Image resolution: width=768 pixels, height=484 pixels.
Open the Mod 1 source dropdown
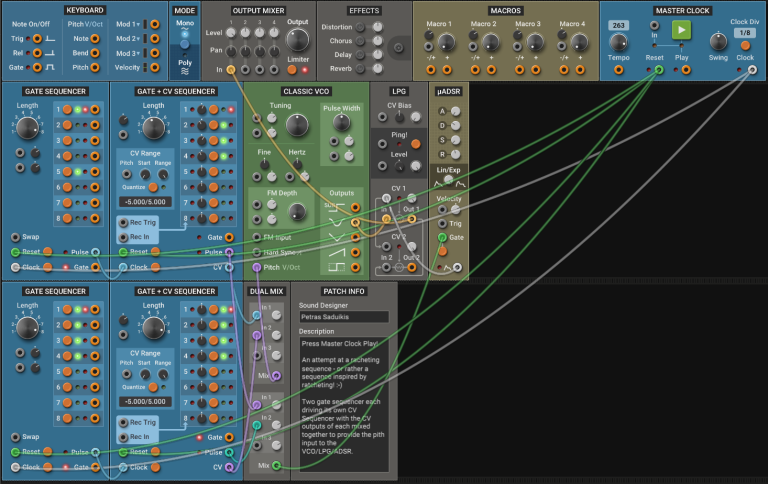click(128, 24)
